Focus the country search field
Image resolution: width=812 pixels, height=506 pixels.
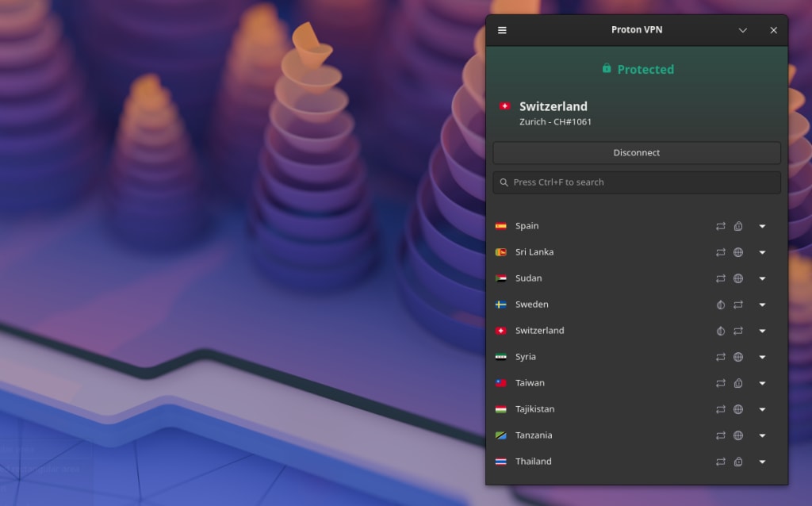637,182
